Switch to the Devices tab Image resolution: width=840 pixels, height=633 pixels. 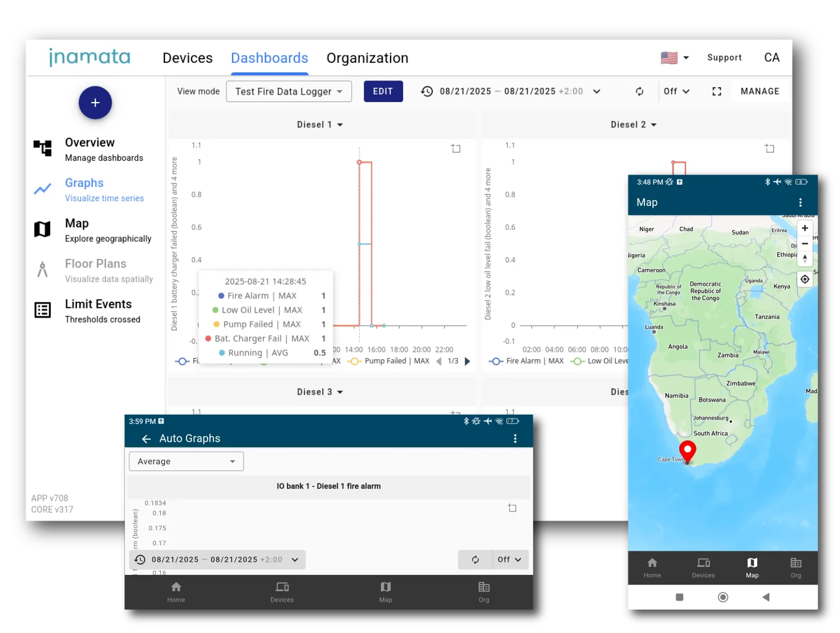187,58
